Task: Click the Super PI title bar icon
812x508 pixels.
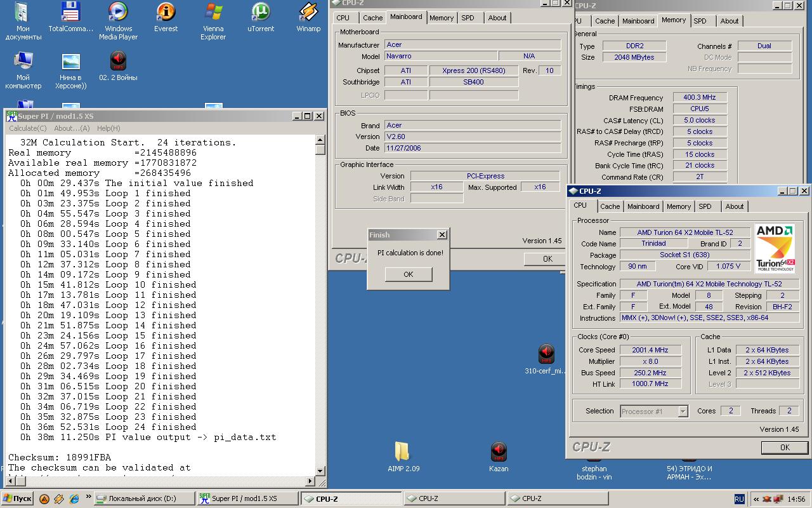Action: [x=11, y=116]
